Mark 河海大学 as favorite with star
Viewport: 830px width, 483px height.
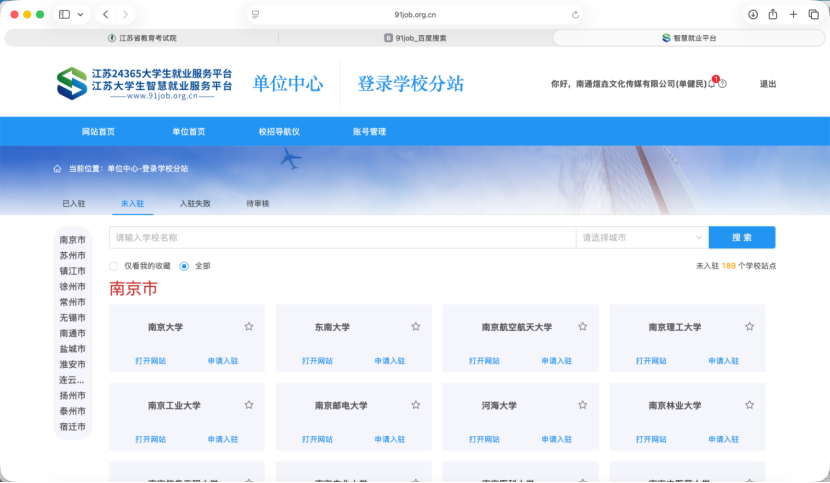[x=582, y=405]
